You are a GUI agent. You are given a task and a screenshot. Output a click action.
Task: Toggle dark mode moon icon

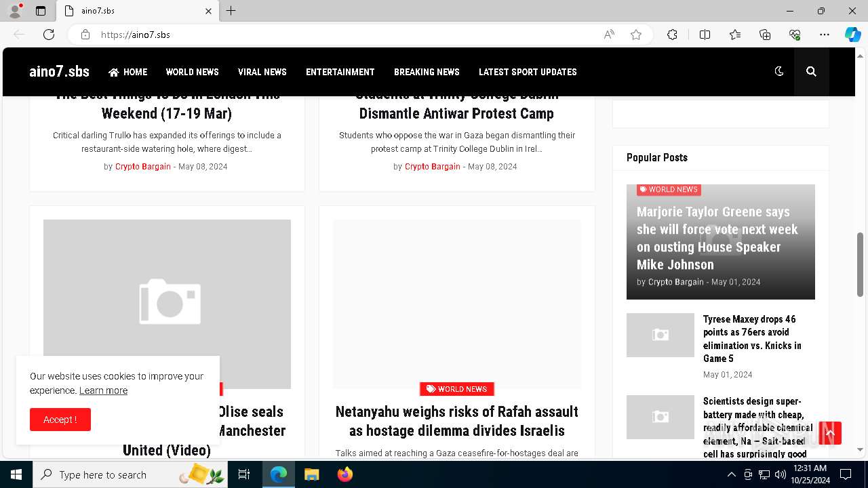[x=779, y=71]
